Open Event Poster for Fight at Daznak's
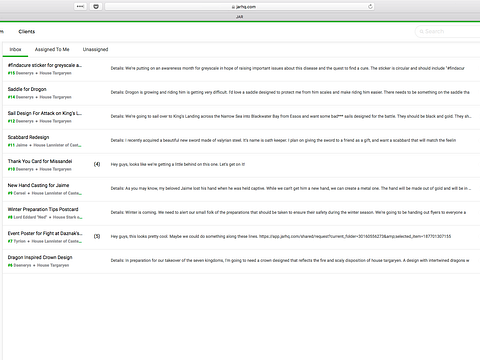This screenshot has width=480, height=360. [45, 233]
